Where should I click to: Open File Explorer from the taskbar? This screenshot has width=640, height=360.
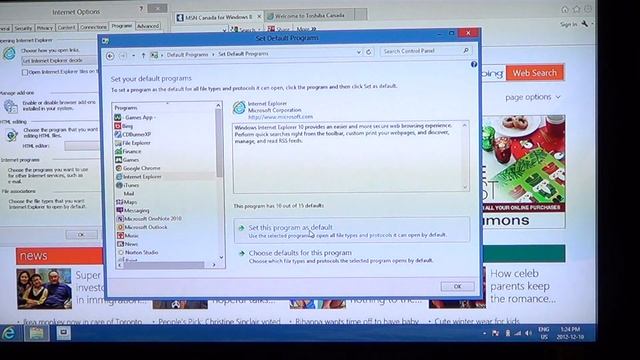(x=36, y=333)
